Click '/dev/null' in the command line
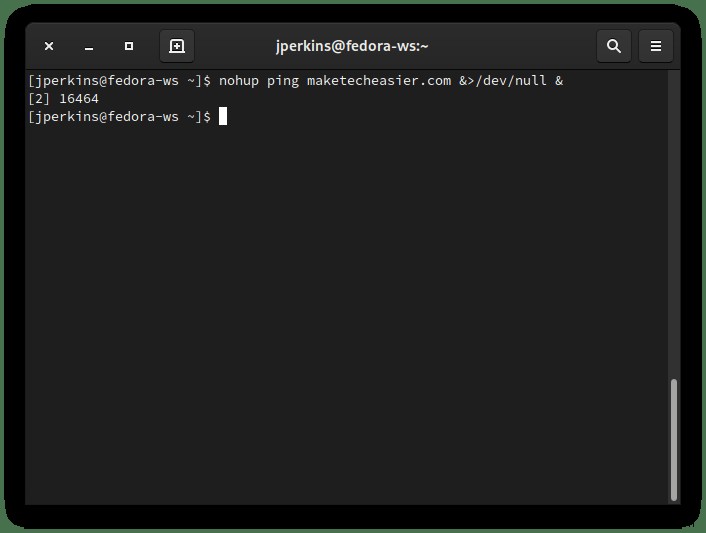Image resolution: width=706 pixels, height=533 pixels. click(x=511, y=81)
